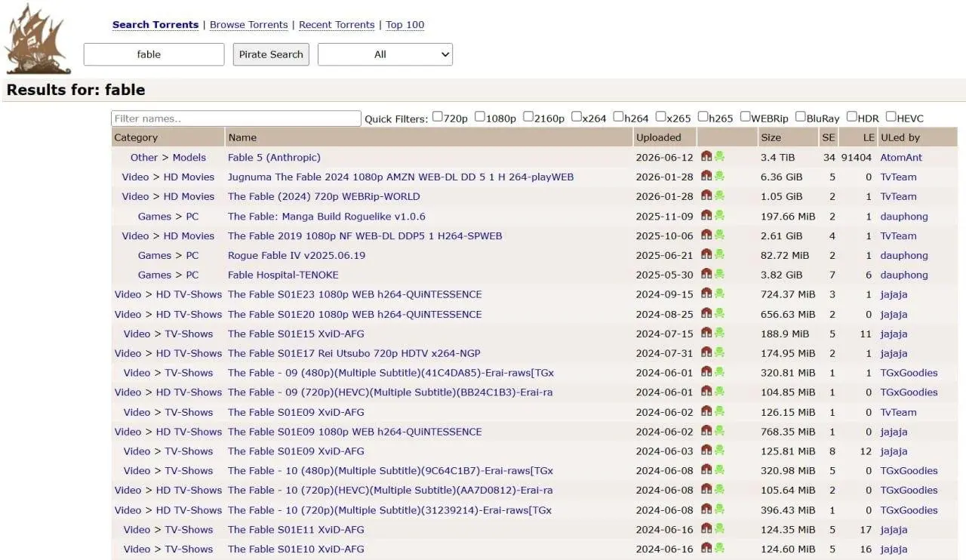Click the Pirate Search button
The image size is (966, 560).
[x=271, y=54]
